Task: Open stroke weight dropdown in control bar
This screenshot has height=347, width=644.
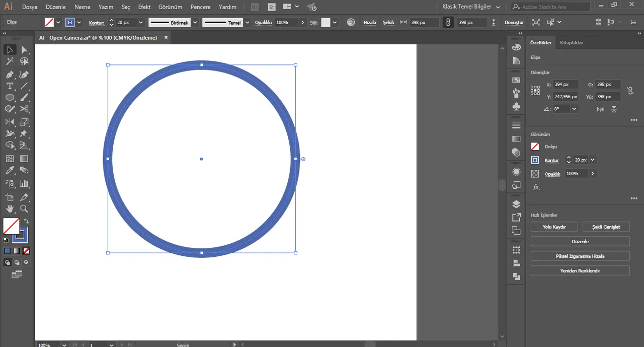Action: [140, 23]
